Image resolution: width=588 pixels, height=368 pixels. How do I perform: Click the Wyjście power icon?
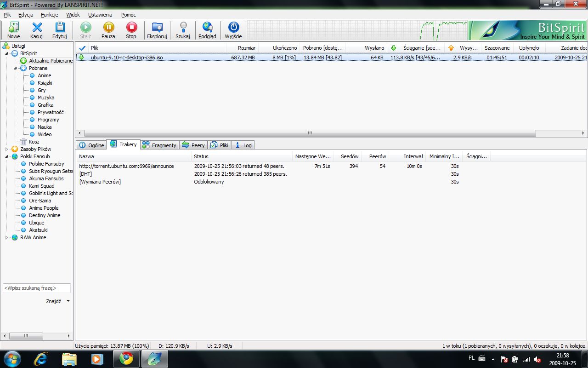pos(233,30)
